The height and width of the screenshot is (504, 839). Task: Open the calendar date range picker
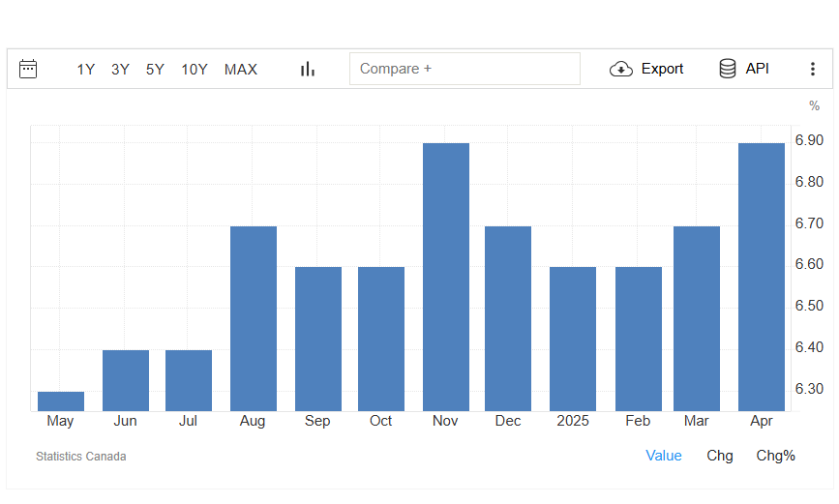[x=28, y=69]
